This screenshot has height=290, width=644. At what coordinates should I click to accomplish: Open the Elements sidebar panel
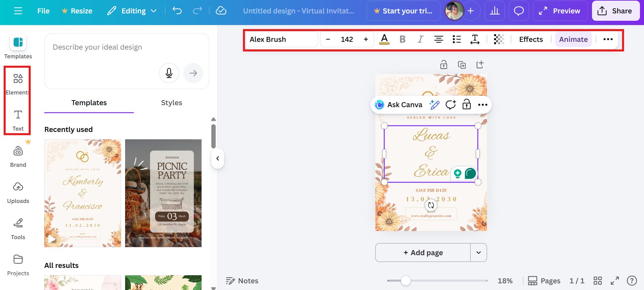[18, 84]
